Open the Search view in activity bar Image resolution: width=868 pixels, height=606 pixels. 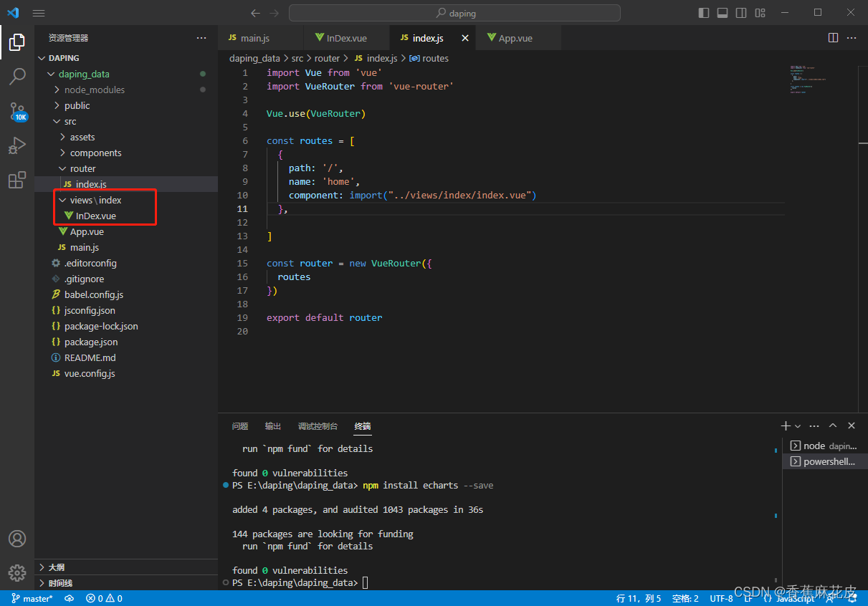(17, 76)
